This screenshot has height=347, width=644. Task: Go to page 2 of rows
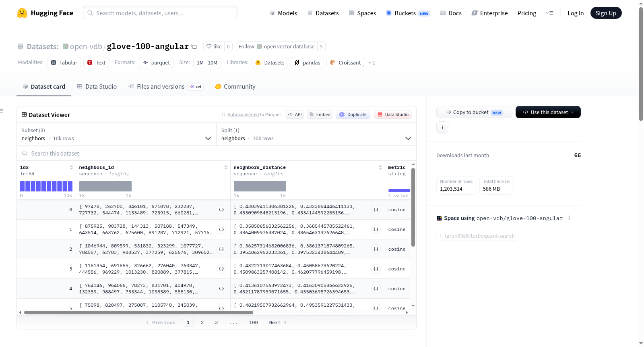click(202, 322)
